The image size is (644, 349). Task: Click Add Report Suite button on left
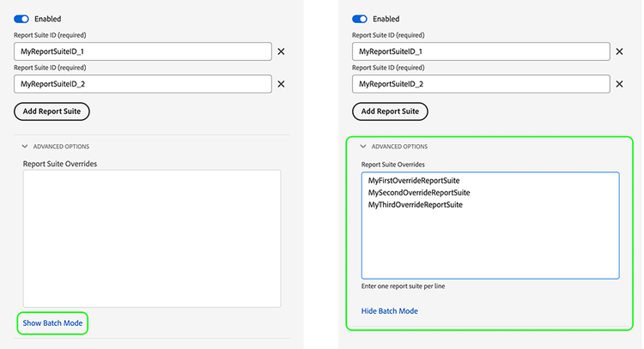pos(52,111)
